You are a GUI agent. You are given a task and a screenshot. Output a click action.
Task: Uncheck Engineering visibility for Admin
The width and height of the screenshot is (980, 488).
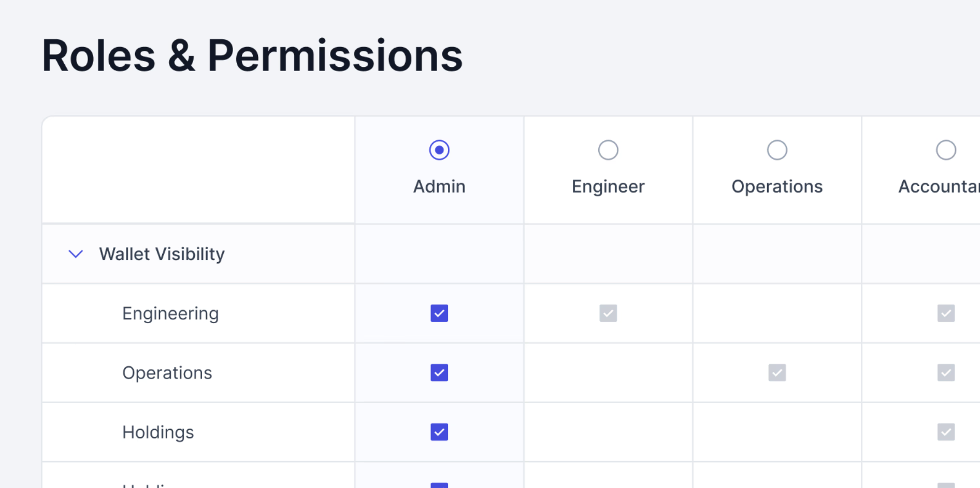point(439,313)
